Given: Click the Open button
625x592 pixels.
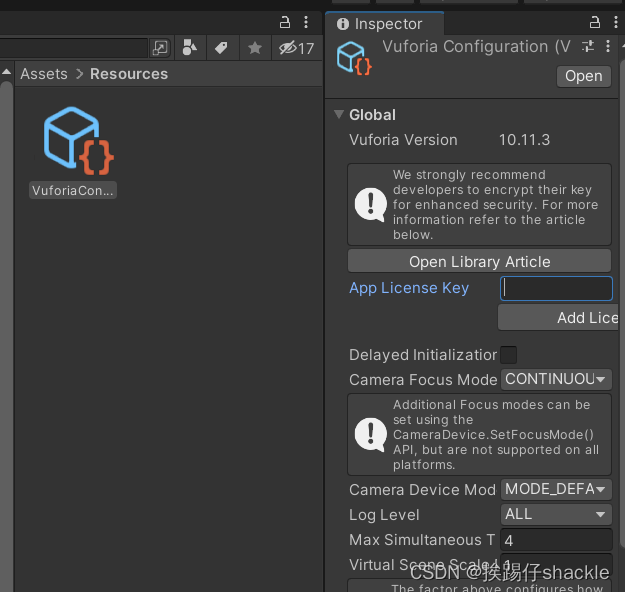Looking at the screenshot, I should 584,76.
